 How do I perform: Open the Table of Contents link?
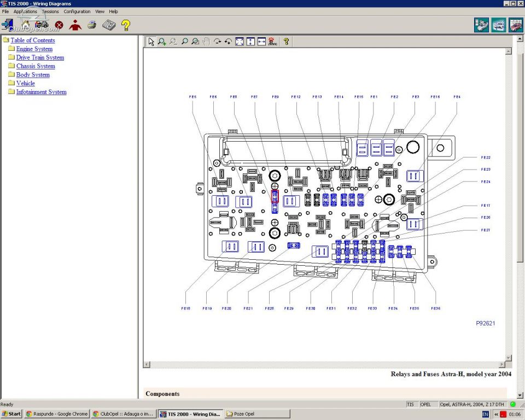click(x=32, y=40)
